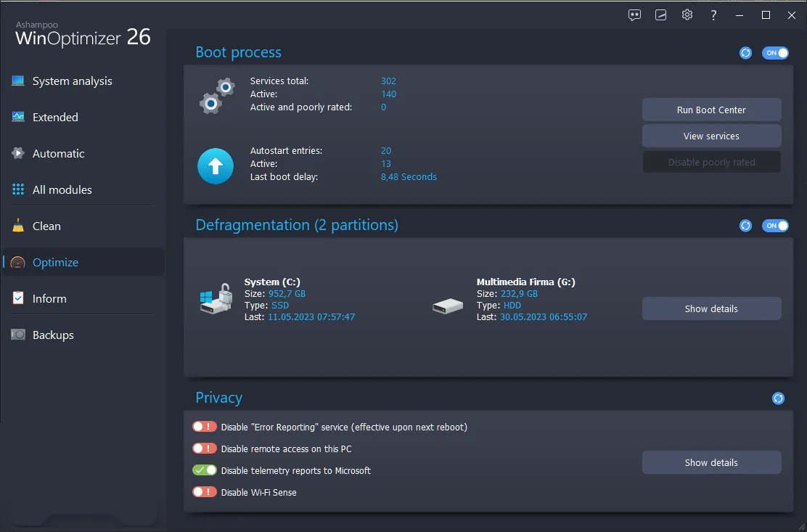Refresh the Privacy section with circular arrow icon
This screenshot has width=807, height=532.
tap(778, 398)
